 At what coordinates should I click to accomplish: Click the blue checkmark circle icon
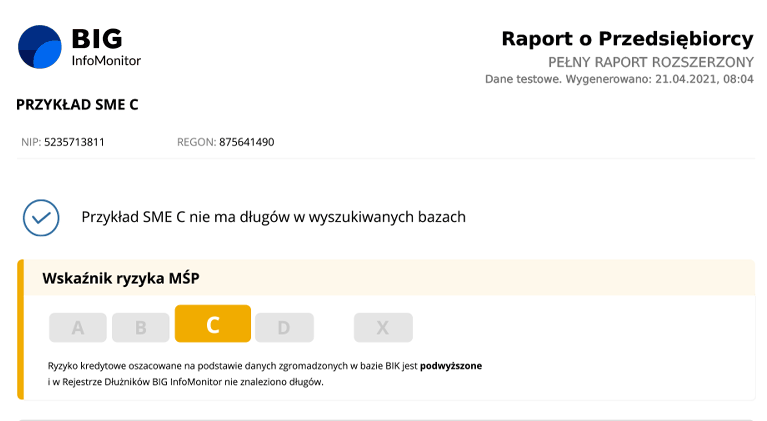point(41,217)
